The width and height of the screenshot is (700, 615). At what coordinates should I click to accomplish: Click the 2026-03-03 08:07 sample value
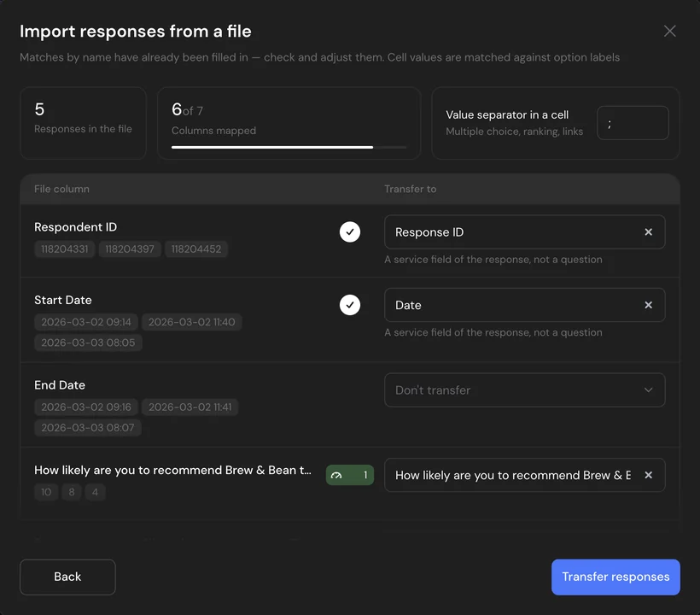(x=87, y=427)
